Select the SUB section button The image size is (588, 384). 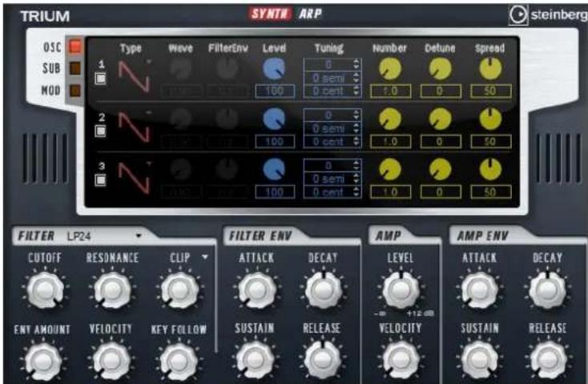pos(75,69)
